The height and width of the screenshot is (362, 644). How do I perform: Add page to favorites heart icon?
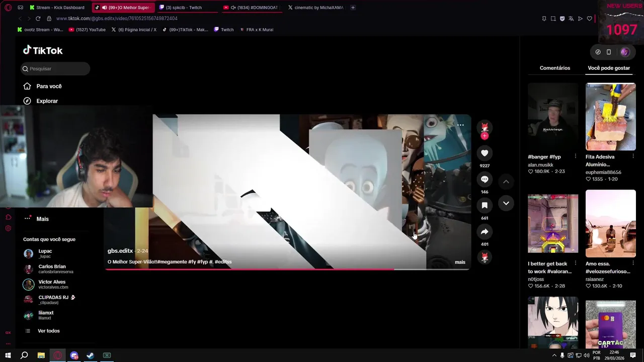[x=589, y=19]
